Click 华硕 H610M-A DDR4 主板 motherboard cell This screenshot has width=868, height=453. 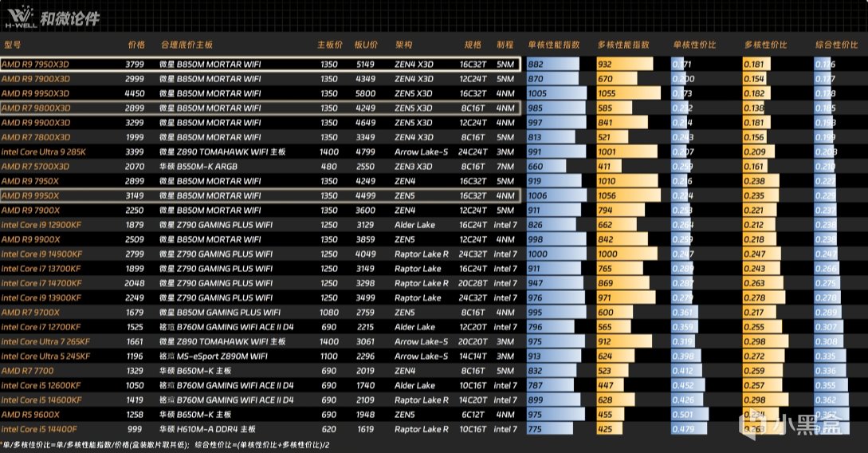pyautogui.click(x=207, y=429)
